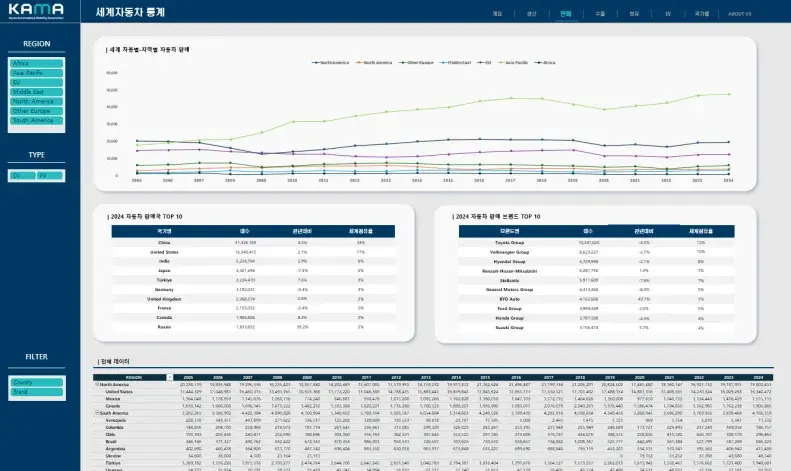Select the Country filter button
Viewport: 791px width, 471px height.
coord(36,382)
